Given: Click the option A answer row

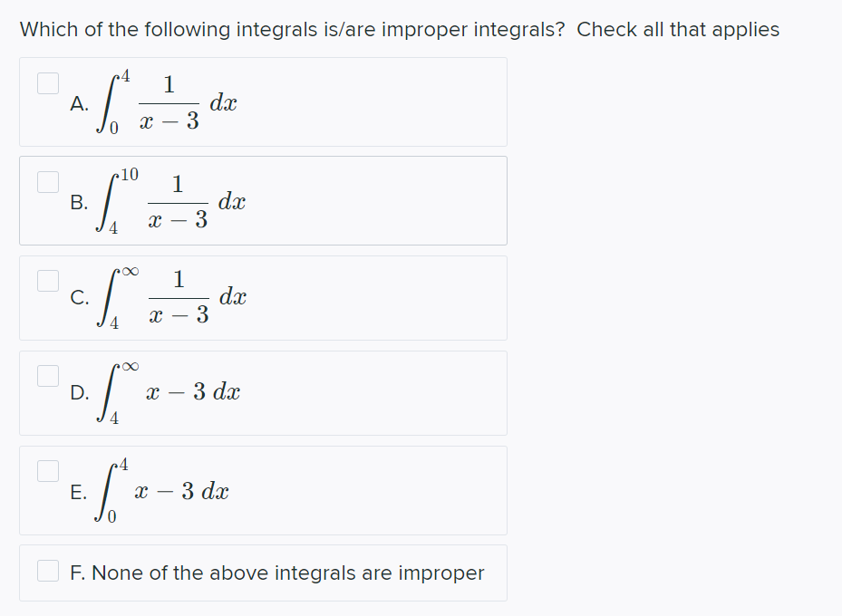Looking at the screenshot, I should coord(263,101).
